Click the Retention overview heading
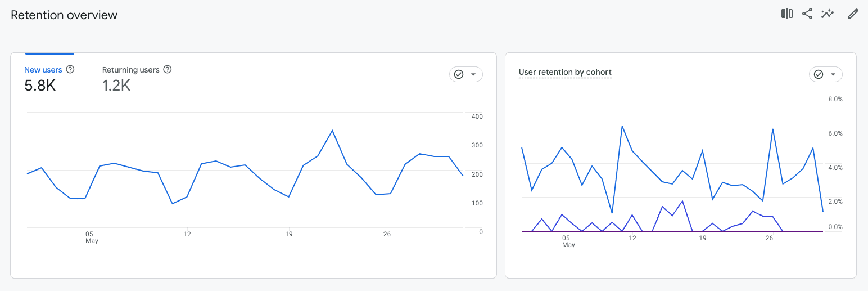The height and width of the screenshot is (291, 868). (64, 15)
